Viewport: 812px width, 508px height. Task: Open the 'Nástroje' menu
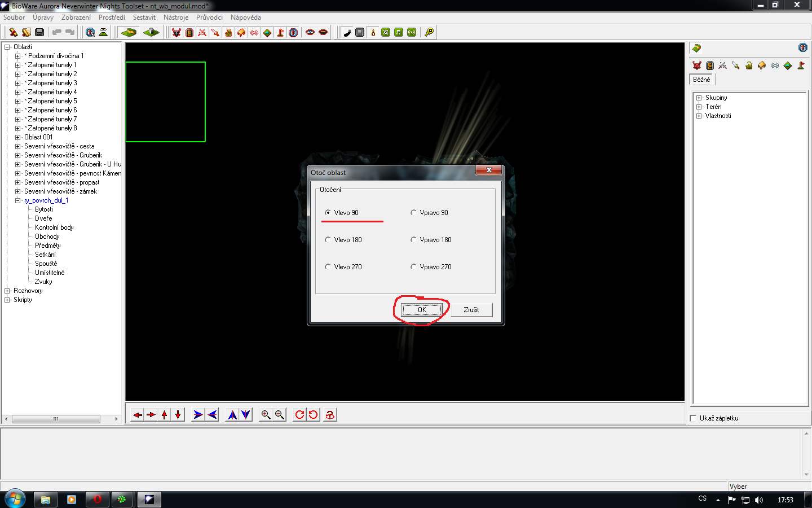coord(175,17)
